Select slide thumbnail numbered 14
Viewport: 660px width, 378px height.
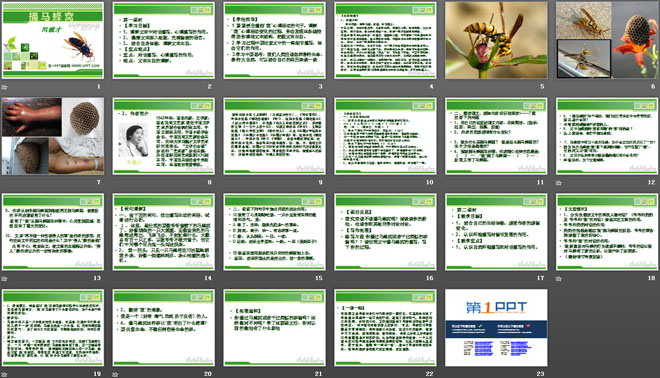coord(164,232)
